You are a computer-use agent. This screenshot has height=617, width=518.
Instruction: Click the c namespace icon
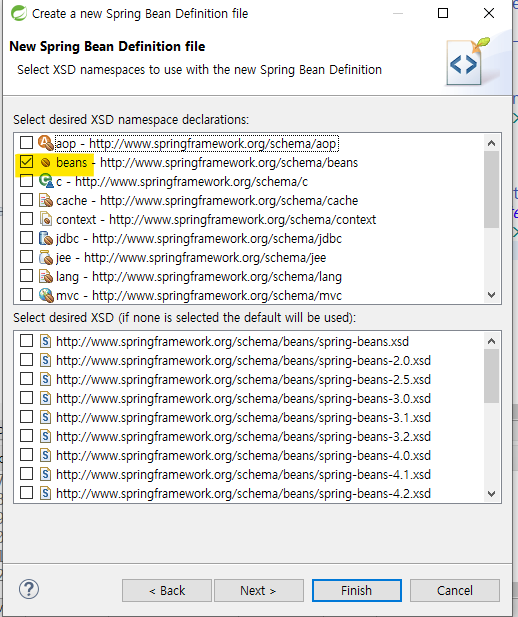point(46,181)
